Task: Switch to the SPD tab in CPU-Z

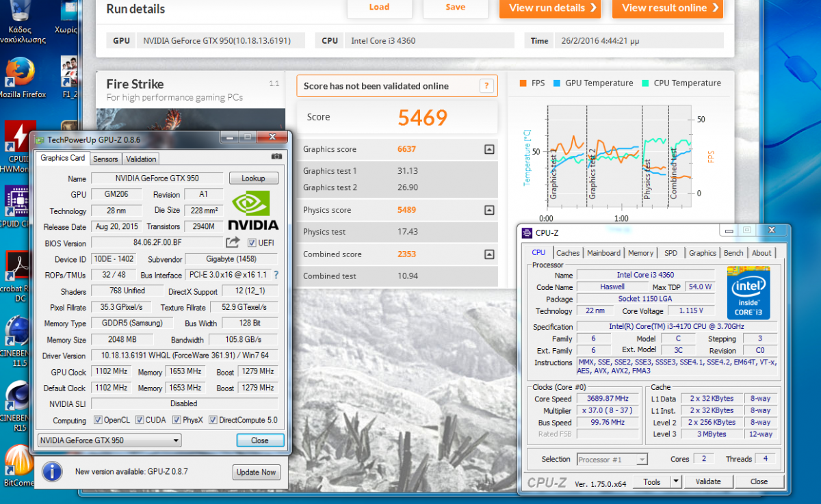Action: (x=670, y=253)
